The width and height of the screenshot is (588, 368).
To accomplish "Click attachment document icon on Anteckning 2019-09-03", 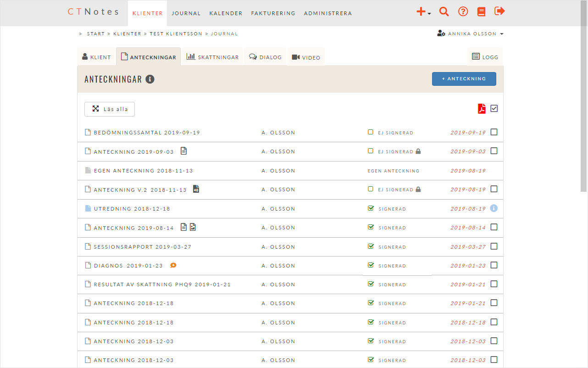I will click(183, 151).
